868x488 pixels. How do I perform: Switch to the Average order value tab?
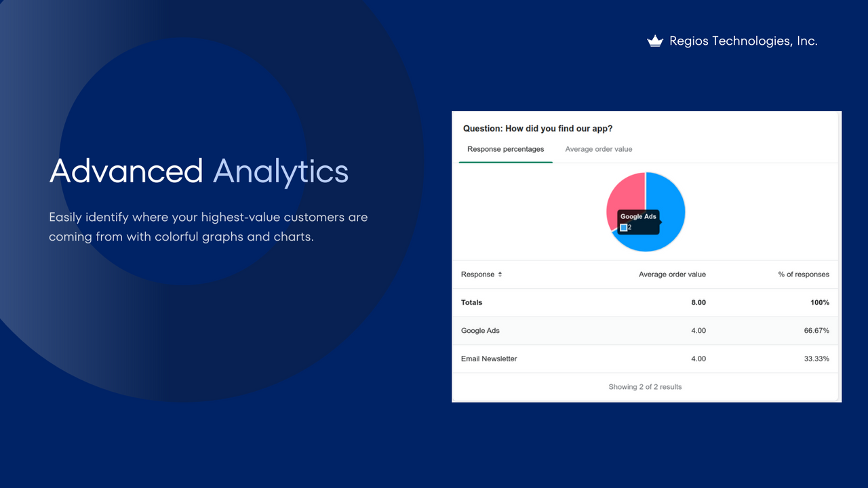[598, 149]
